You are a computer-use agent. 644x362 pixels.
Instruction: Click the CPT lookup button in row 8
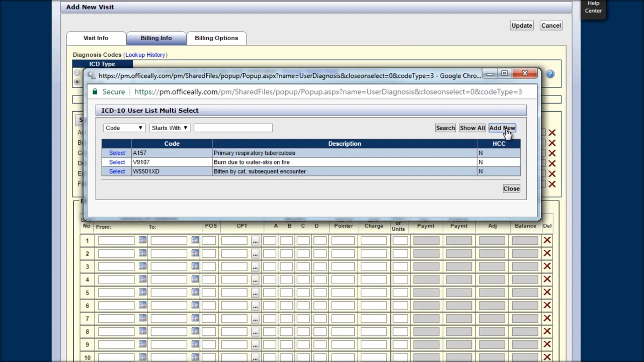tap(255, 332)
